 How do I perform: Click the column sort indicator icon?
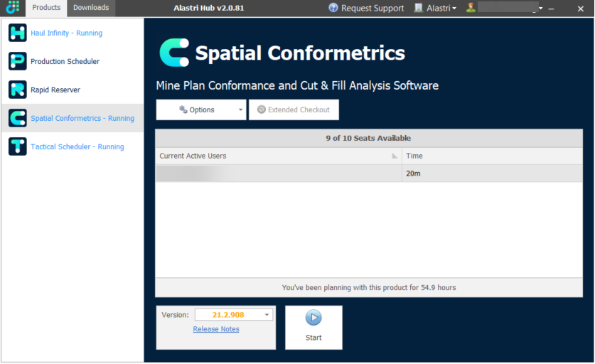395,156
